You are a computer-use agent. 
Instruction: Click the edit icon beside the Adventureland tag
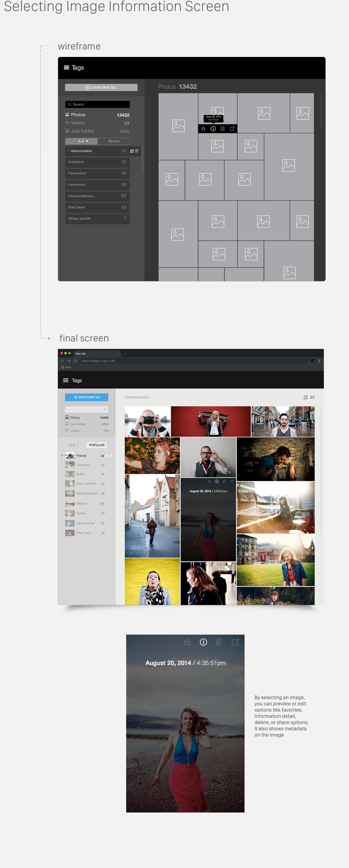tap(132, 151)
